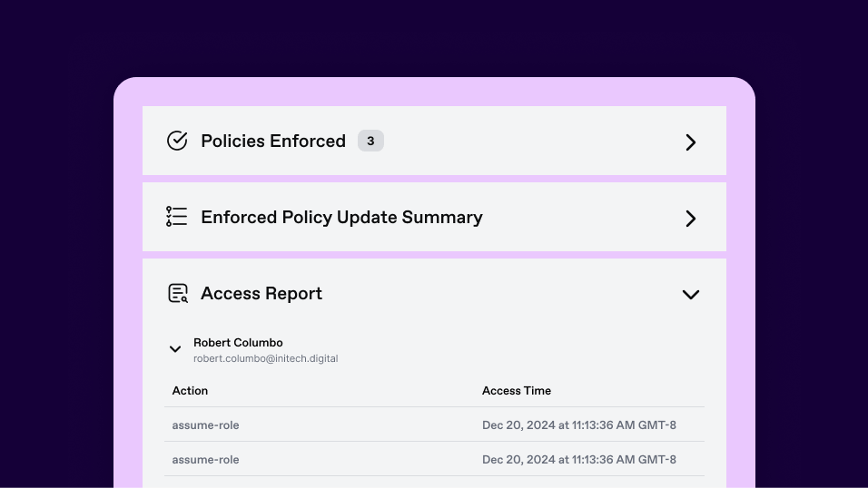This screenshot has width=868, height=488.
Task: Click the Access Report document search icon
Action: point(178,293)
